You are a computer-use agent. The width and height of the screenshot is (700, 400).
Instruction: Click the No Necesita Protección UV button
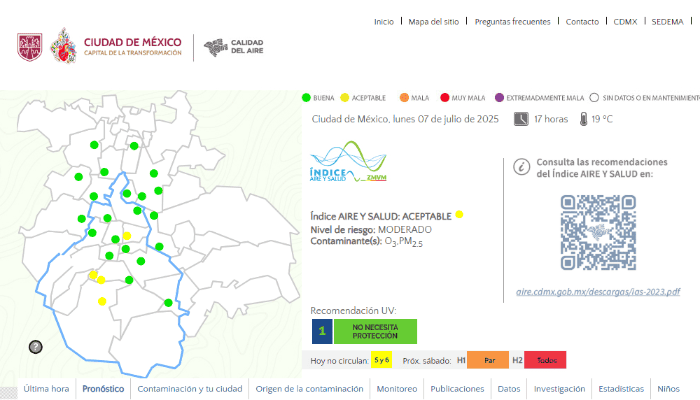click(375, 331)
